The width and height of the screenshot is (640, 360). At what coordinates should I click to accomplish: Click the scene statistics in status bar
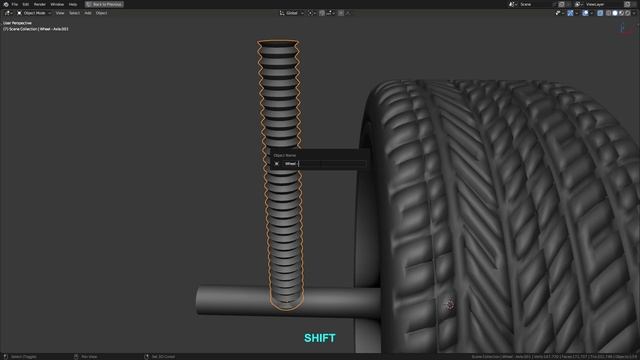click(554, 357)
